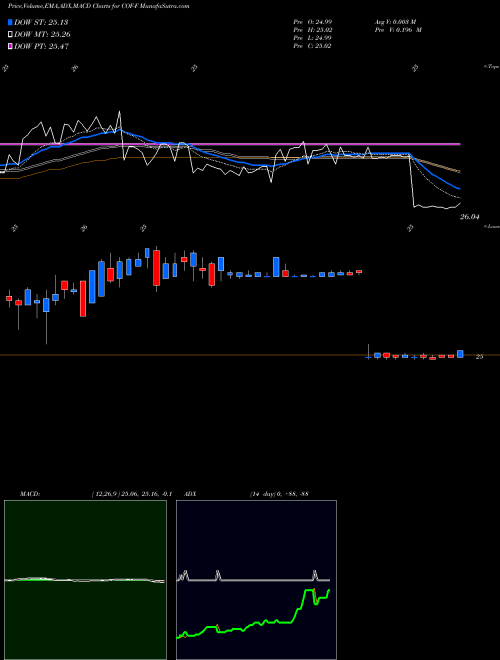500x660 pixels.
Task: Select the 'DOW ST: 25.13' legend text
Action: click(41, 22)
